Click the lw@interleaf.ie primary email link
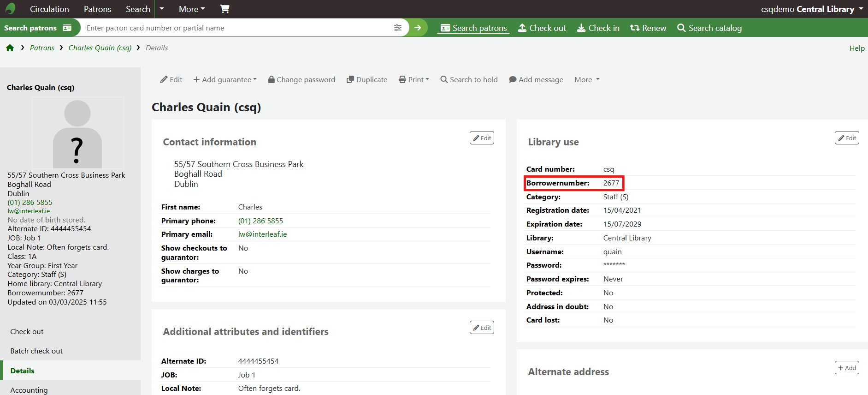 pyautogui.click(x=262, y=234)
